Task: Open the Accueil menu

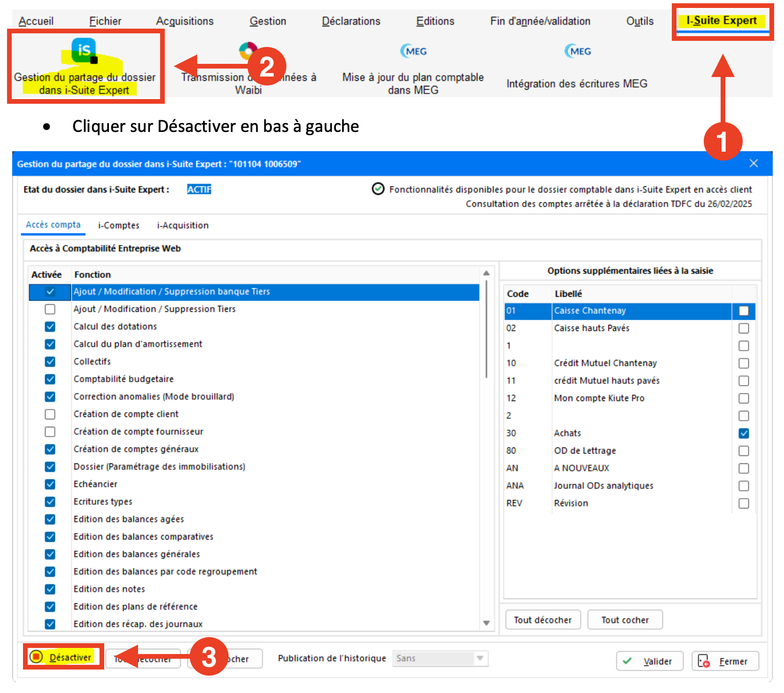Action: (36, 21)
